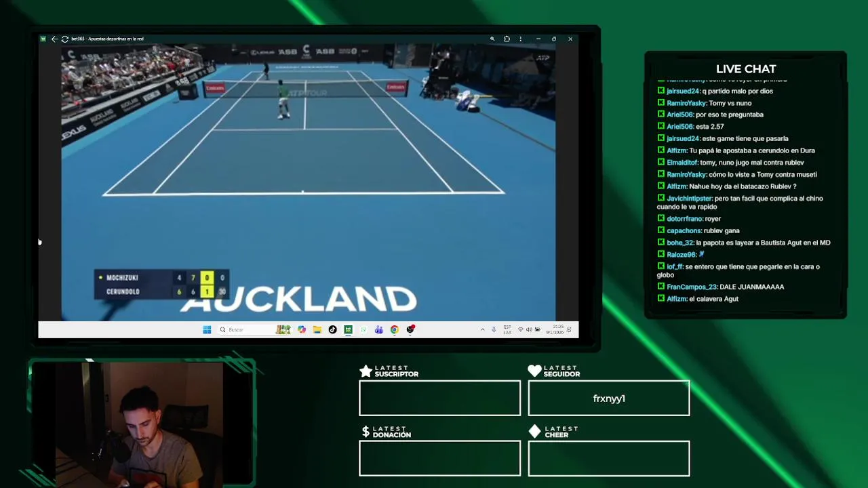Image resolution: width=868 pixels, height=488 pixels.
Task: Open the Windows Start menu
Action: click(x=207, y=329)
